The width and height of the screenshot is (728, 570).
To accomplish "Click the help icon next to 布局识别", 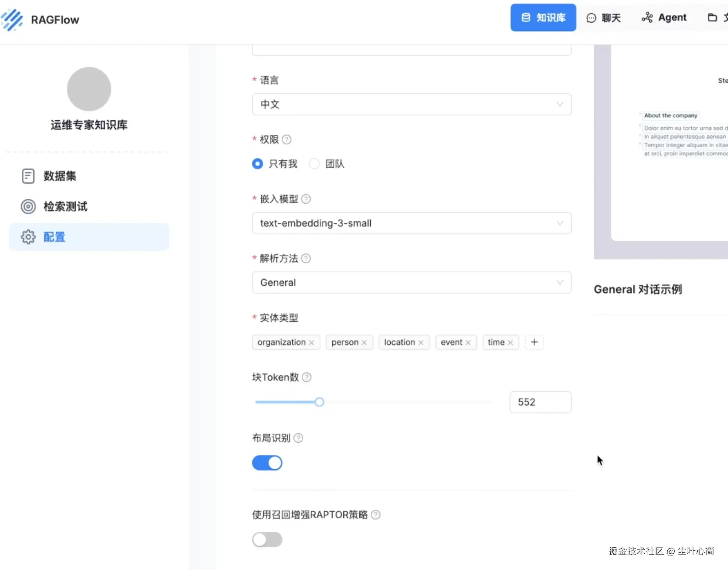I will pos(298,438).
